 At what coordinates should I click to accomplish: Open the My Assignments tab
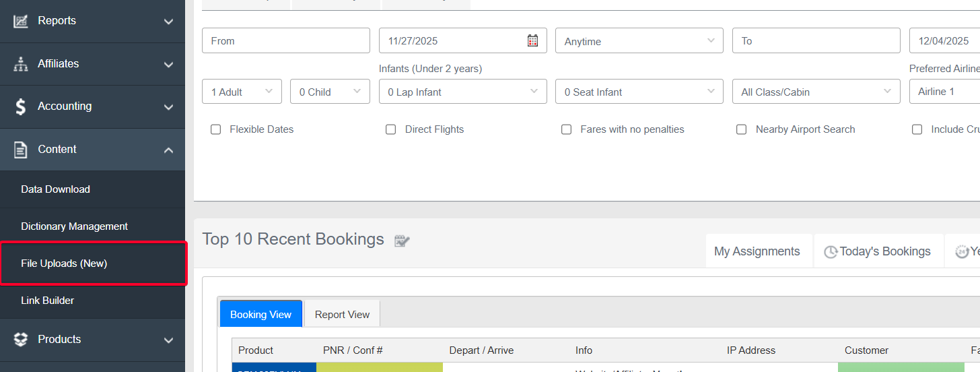tap(757, 251)
